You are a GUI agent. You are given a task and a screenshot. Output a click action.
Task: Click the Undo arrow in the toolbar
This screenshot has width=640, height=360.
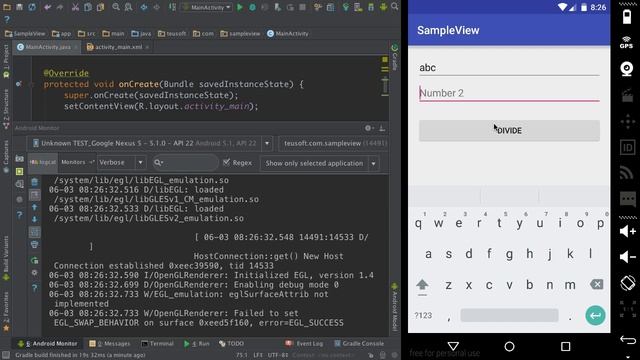pyautogui.click(x=48, y=7)
